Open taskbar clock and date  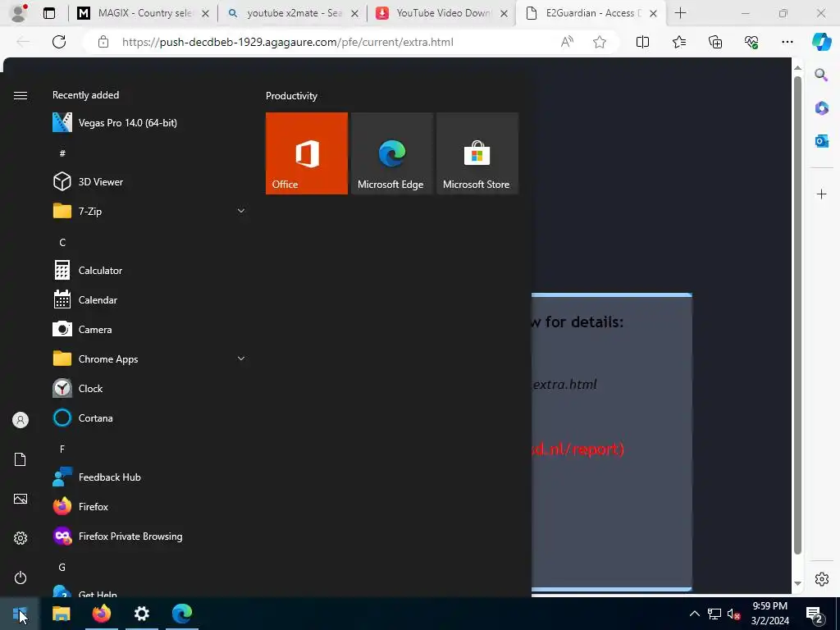click(x=769, y=614)
